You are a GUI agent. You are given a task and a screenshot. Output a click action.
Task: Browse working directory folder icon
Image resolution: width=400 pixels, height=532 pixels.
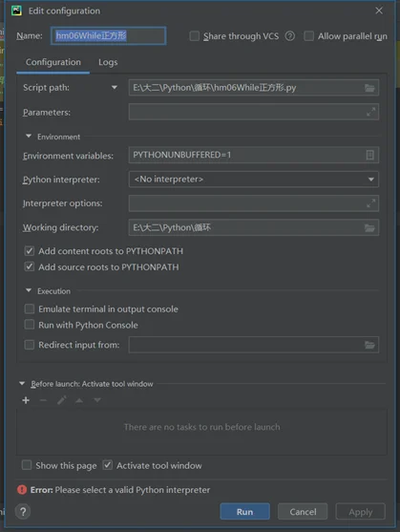click(369, 227)
